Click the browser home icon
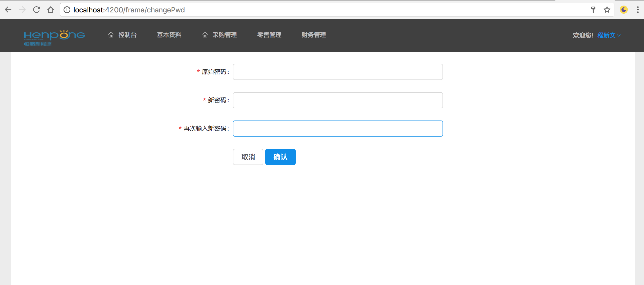 point(51,10)
